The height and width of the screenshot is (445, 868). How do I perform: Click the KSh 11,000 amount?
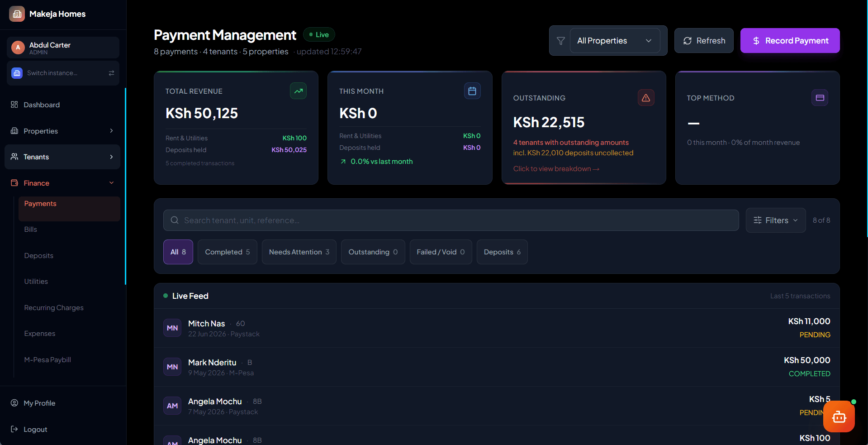point(809,321)
